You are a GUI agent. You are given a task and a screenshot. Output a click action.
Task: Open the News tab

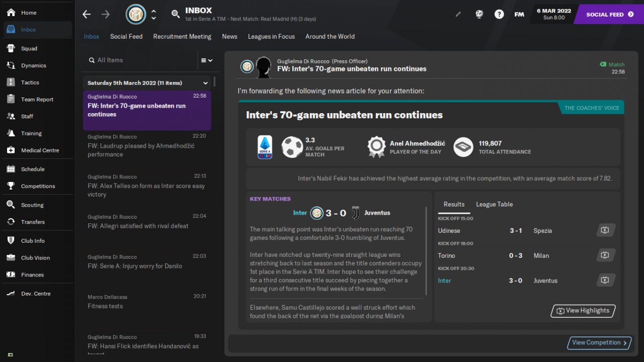coord(229,36)
